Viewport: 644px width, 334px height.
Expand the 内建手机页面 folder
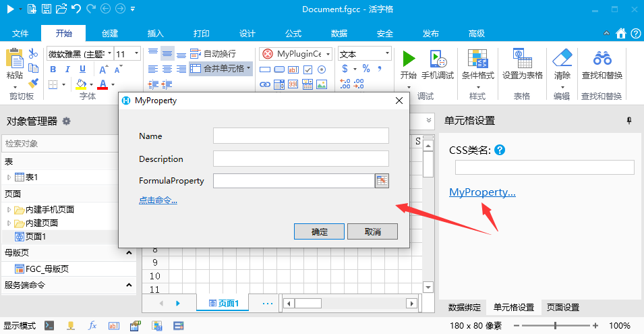tap(9, 210)
